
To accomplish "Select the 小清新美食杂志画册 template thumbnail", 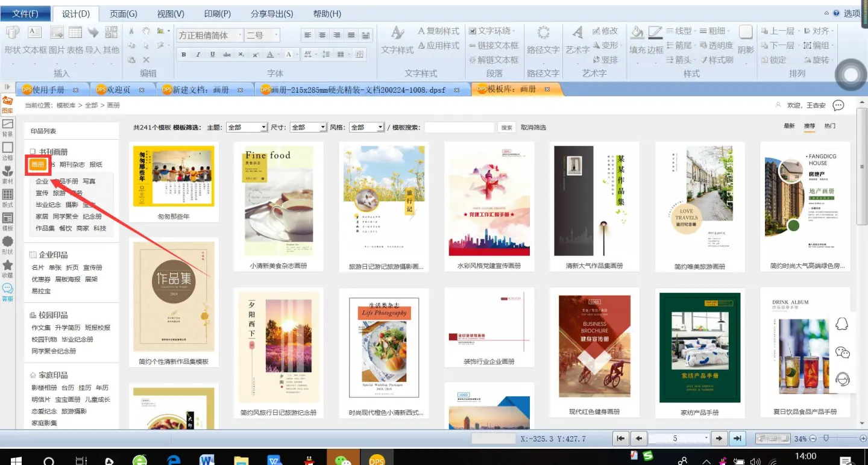I will 278,202.
